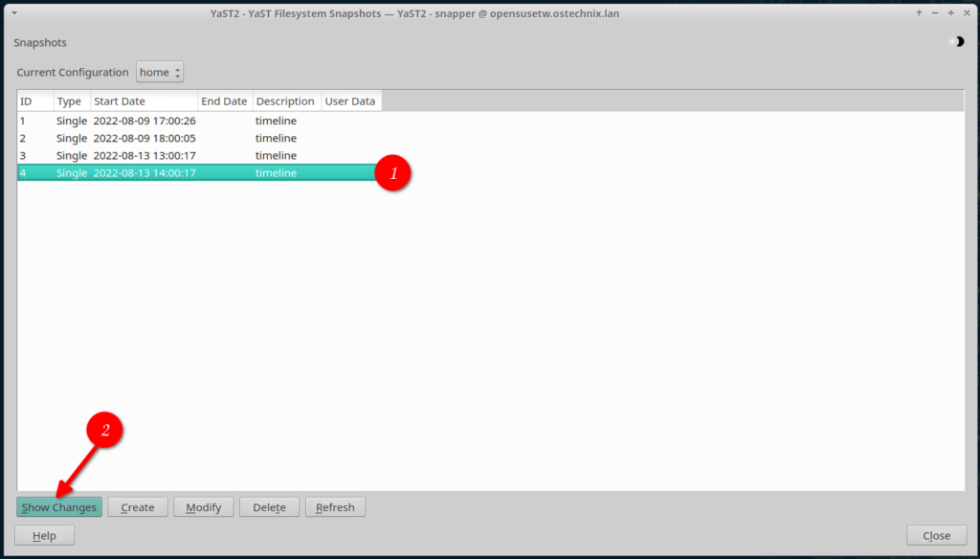Click the User Data column header

(x=350, y=101)
